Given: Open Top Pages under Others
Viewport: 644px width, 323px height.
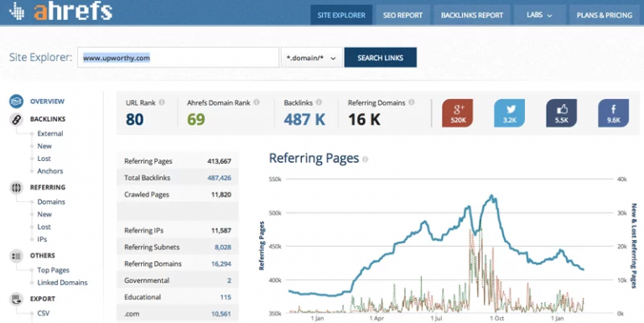Looking at the screenshot, I should pyautogui.click(x=54, y=270).
